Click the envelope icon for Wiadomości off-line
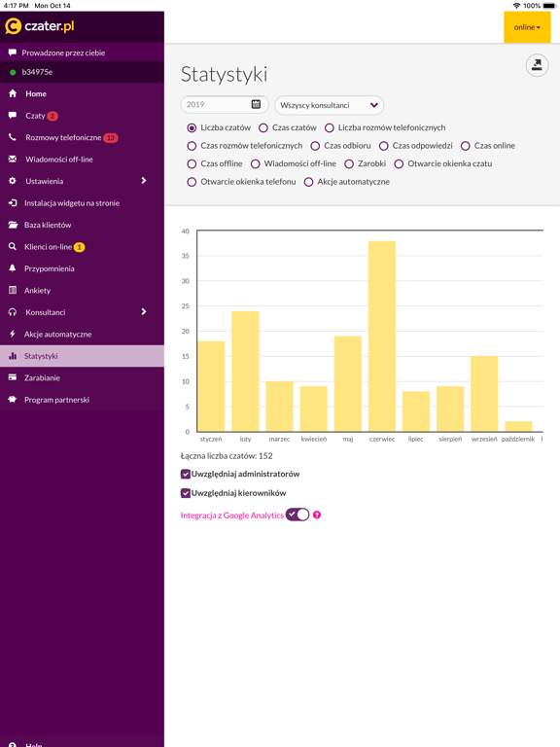560x747 pixels. pyautogui.click(x=13, y=160)
